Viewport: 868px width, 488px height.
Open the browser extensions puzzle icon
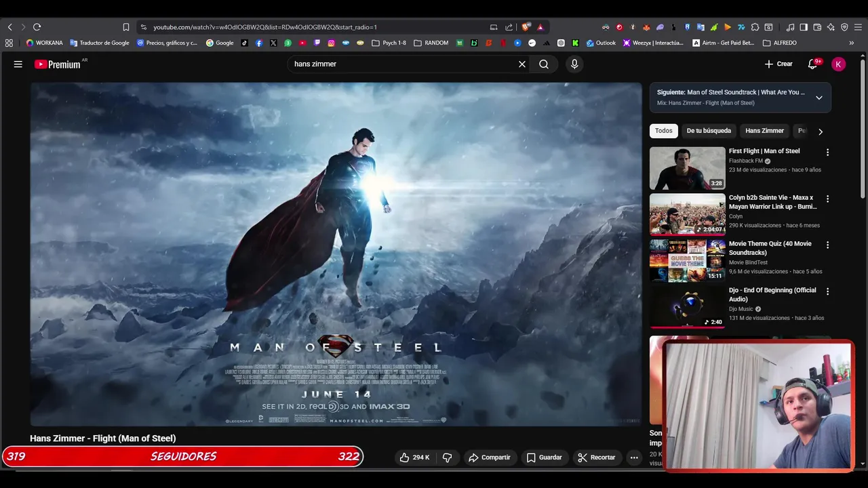pos(755,27)
